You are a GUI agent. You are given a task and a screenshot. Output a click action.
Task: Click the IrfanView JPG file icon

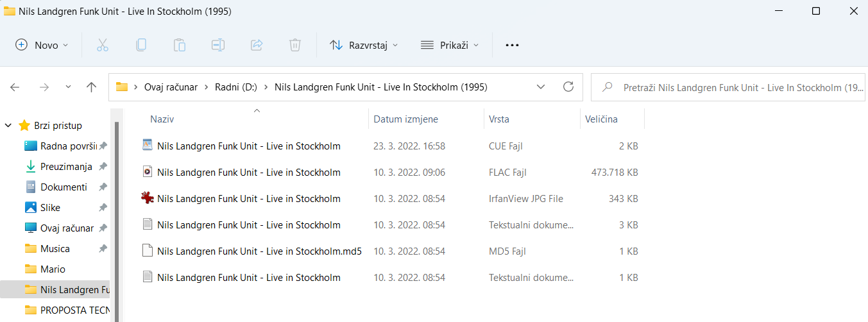coord(148,198)
